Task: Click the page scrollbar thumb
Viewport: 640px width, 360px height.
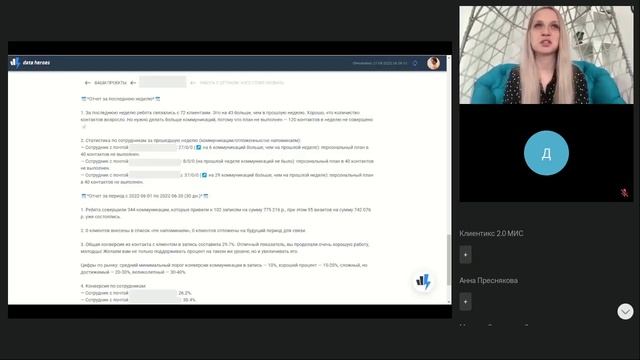Action: point(449,260)
